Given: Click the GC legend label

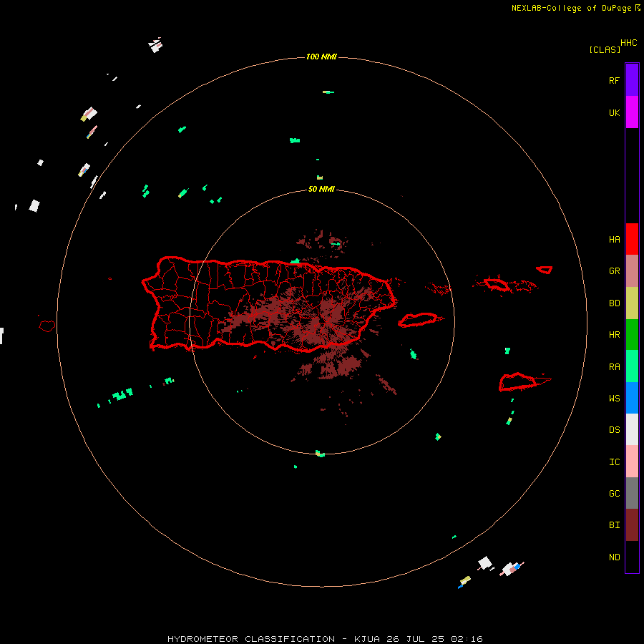Looking at the screenshot, I should (x=614, y=494).
